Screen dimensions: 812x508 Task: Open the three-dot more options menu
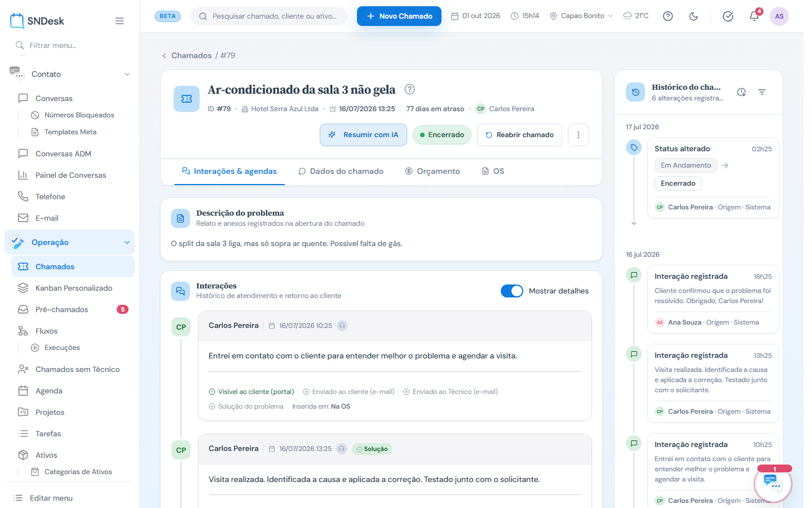click(579, 135)
